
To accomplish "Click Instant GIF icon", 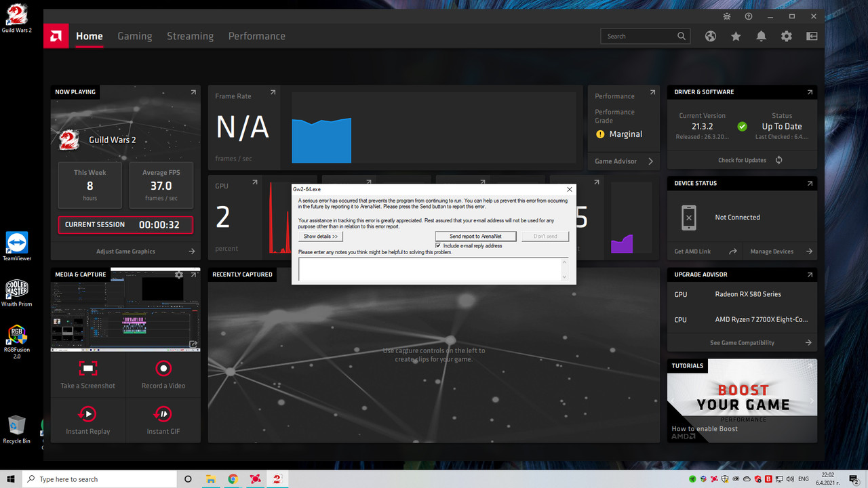I will click(x=163, y=413).
